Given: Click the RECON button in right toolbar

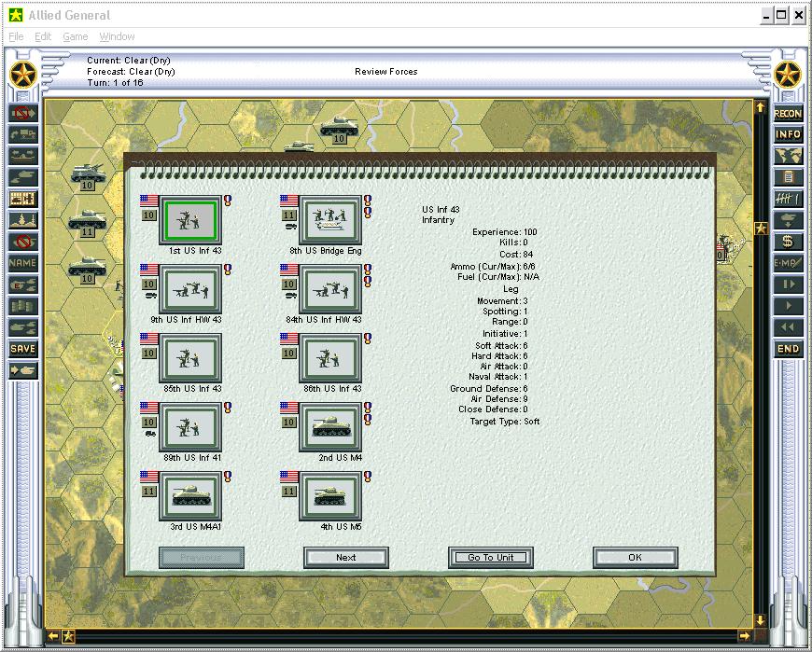Looking at the screenshot, I should [788, 113].
